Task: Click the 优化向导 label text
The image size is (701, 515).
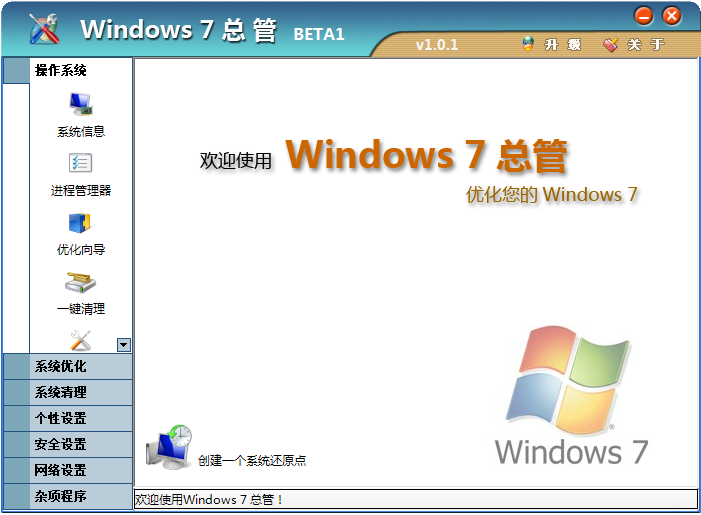Action: click(x=81, y=249)
